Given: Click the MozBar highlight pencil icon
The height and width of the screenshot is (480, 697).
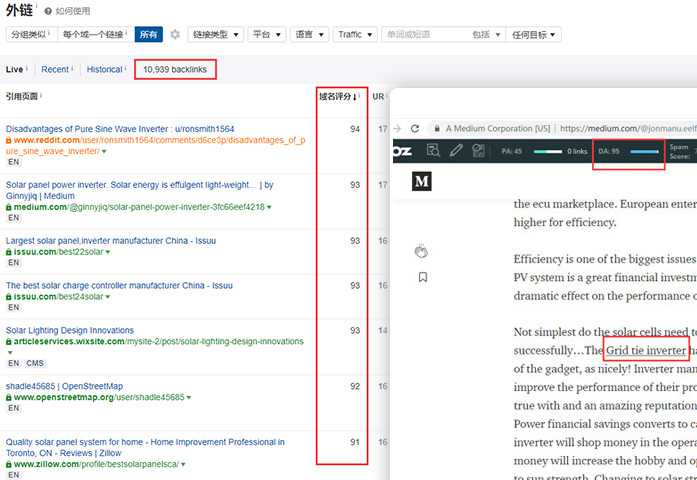Looking at the screenshot, I should point(456,151).
